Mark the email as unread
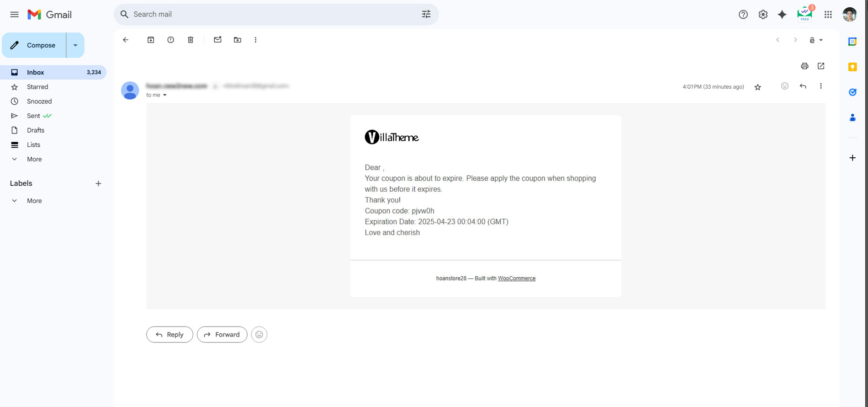This screenshot has width=868, height=407. coord(217,40)
